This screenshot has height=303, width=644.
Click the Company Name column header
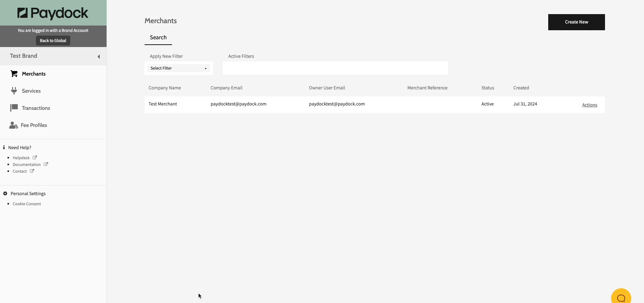165,88
